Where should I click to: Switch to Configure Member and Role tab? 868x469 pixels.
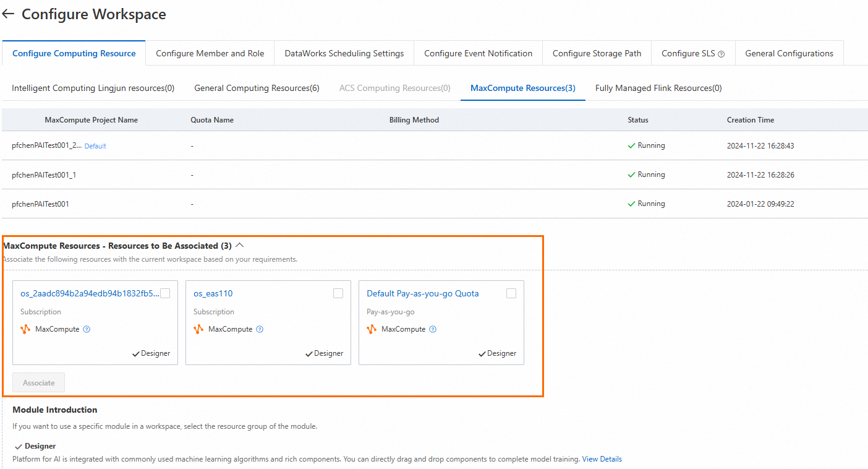210,53
